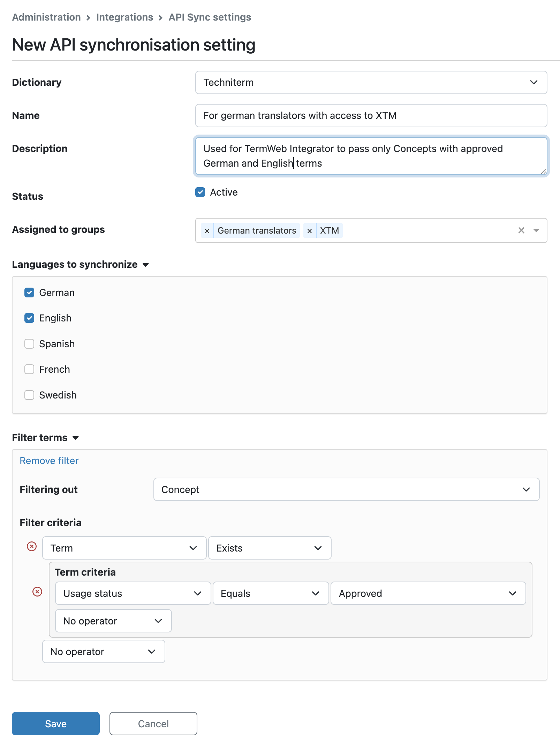Open the Exists condition dropdown
The image size is (560, 744).
pos(270,548)
